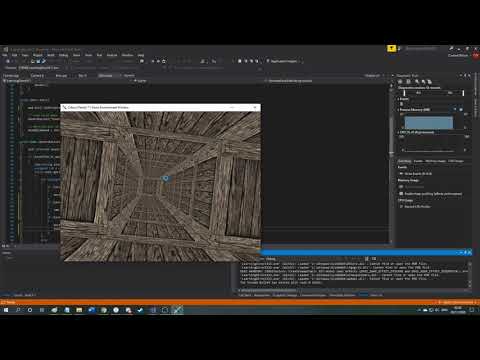Click the Select Tools icon in Diagnostic Tools

[x=400, y=82]
